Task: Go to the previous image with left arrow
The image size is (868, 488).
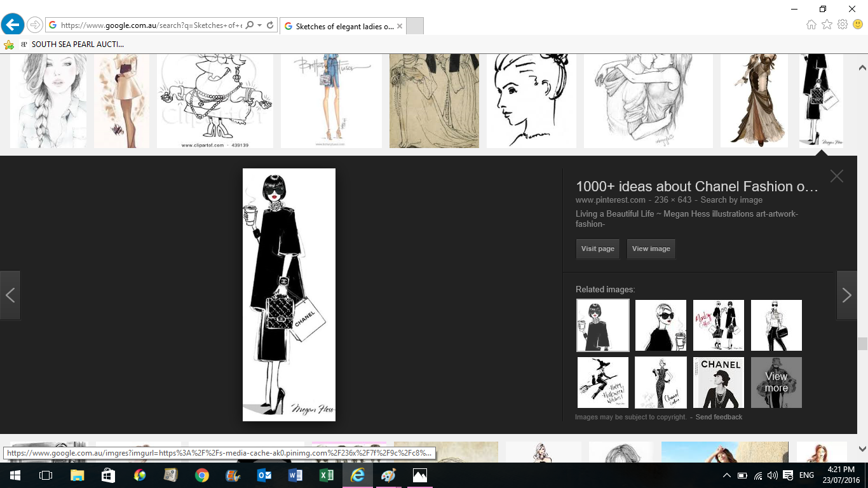Action: click(x=10, y=295)
